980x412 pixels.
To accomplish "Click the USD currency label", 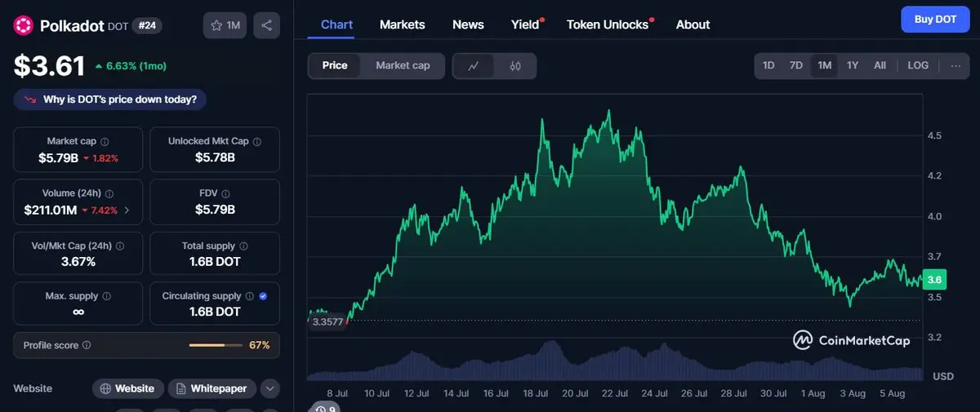I will point(942,376).
